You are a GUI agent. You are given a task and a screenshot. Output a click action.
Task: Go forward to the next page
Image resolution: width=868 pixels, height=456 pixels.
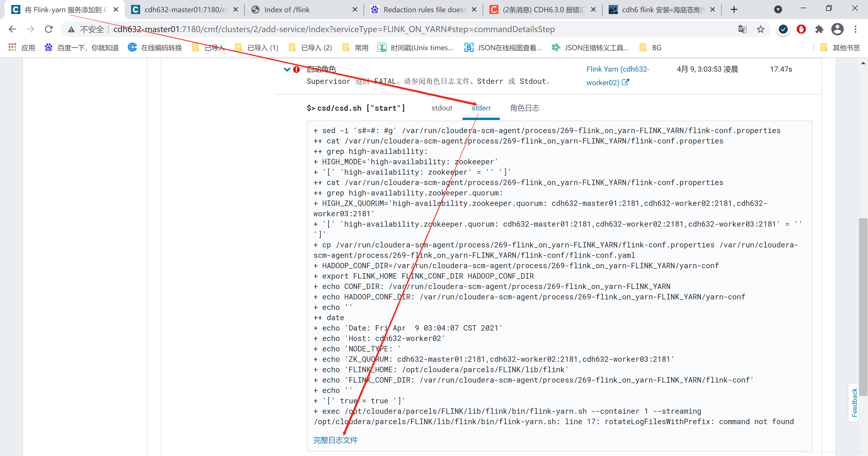click(31, 29)
